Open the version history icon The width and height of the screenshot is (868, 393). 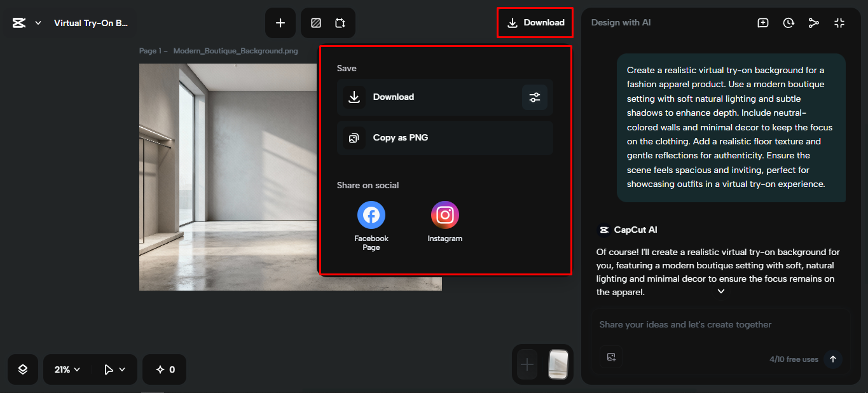pyautogui.click(x=789, y=22)
